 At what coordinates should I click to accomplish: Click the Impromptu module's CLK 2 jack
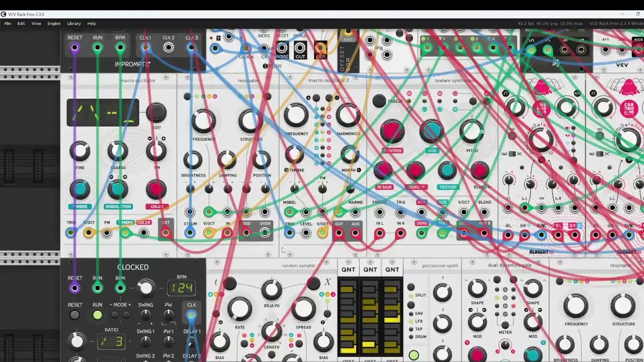point(169,48)
